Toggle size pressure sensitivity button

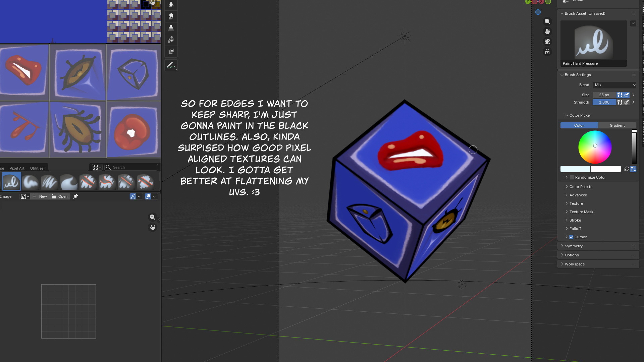pos(627,95)
